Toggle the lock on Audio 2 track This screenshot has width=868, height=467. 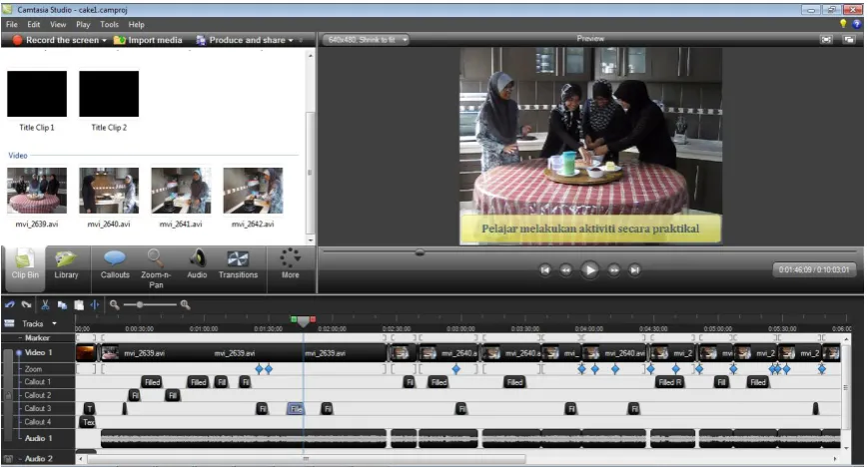point(8,459)
